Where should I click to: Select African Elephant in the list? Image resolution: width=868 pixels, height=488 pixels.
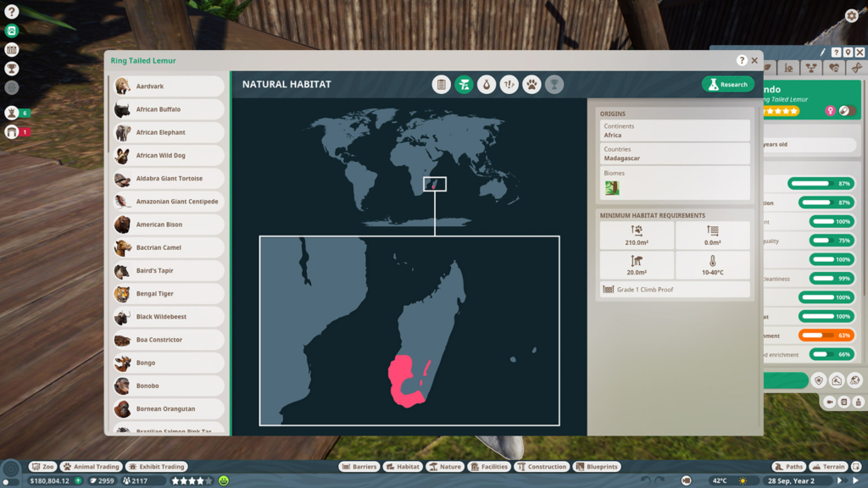(x=169, y=132)
